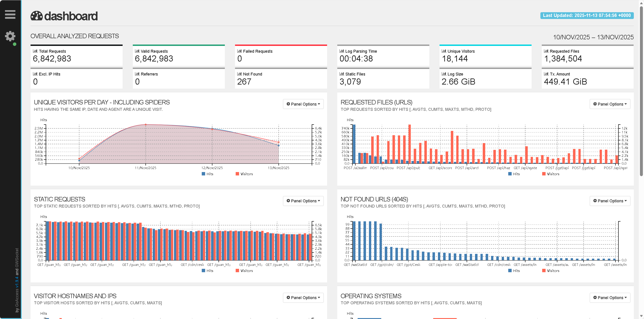Click the bar chart icon beside Failed Requests

[x=239, y=51]
